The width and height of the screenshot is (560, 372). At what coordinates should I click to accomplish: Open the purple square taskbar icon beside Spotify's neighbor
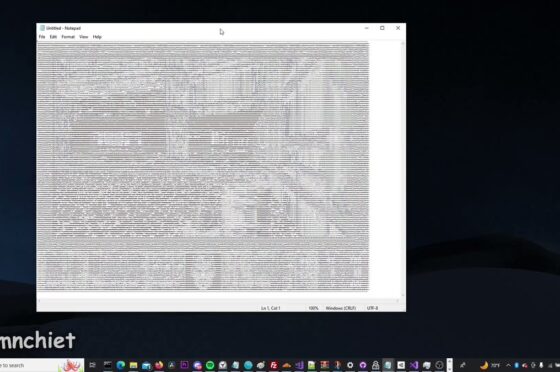point(184,365)
